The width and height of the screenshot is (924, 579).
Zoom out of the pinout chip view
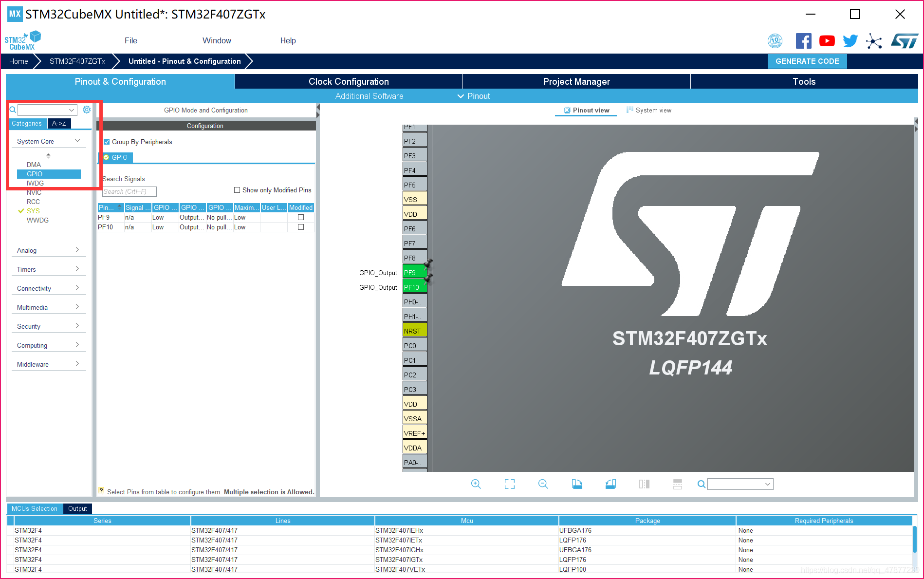(x=543, y=484)
